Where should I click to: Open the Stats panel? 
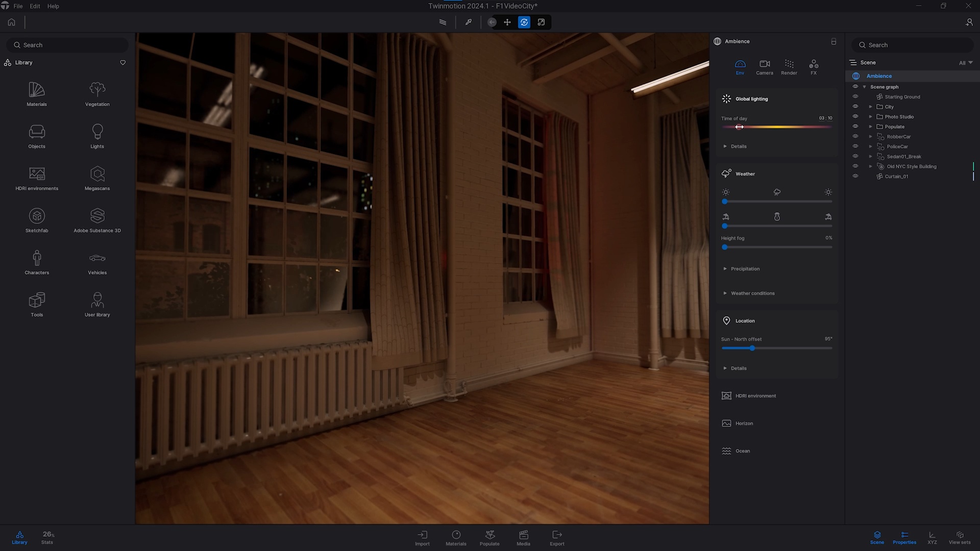47,538
